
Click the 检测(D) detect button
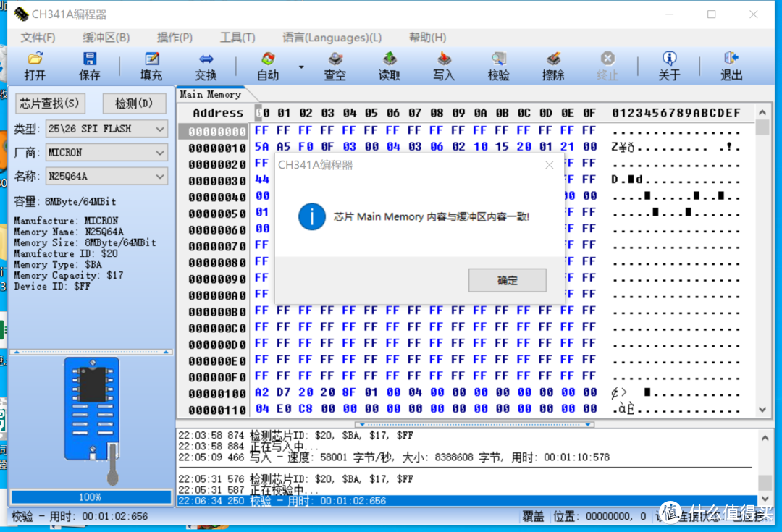point(135,104)
